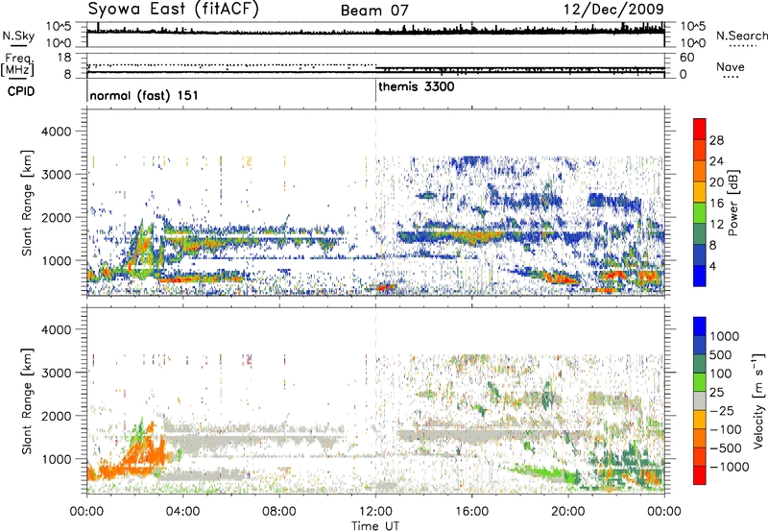Screen dimensions: 768x532
Task: Click the date '12/Dec/2009'
Action: pyautogui.click(x=613, y=9)
